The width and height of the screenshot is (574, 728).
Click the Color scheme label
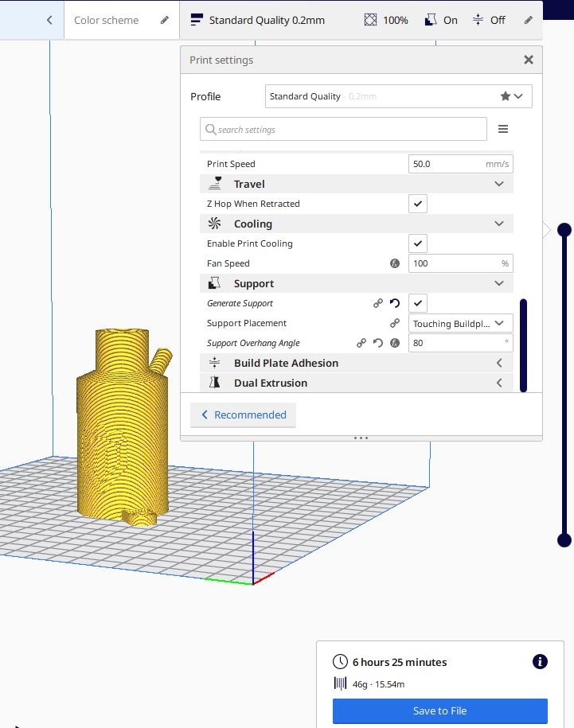point(106,20)
